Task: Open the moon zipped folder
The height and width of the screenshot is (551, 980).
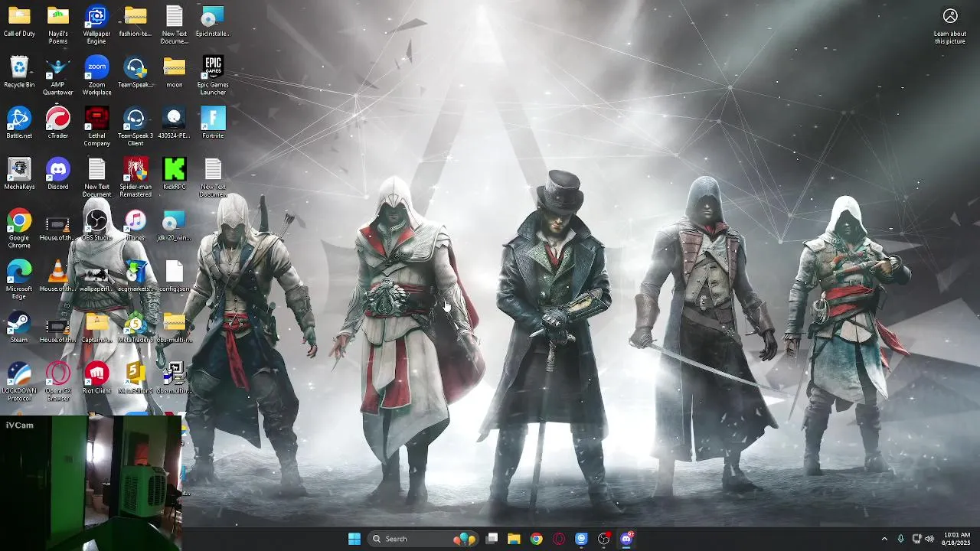Action: click(175, 73)
